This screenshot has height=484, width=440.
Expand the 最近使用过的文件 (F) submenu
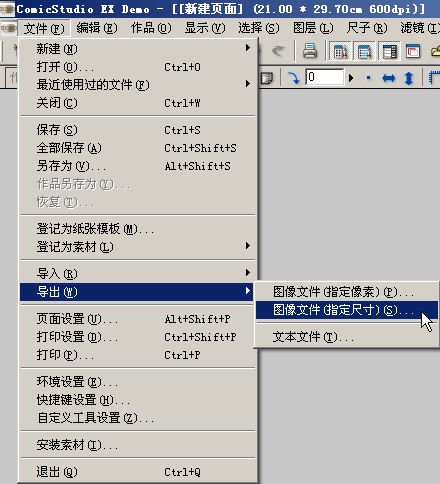point(138,85)
